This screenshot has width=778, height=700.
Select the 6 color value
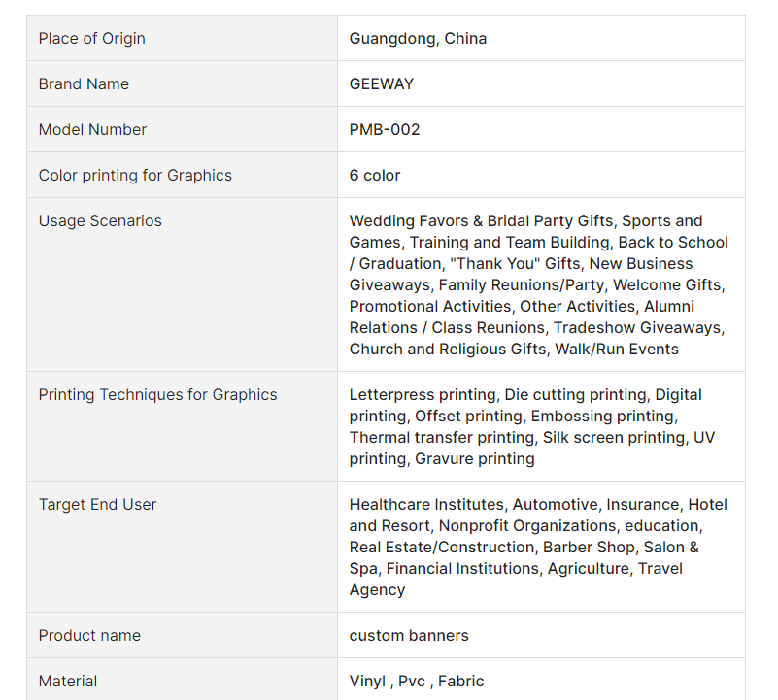coord(375,176)
